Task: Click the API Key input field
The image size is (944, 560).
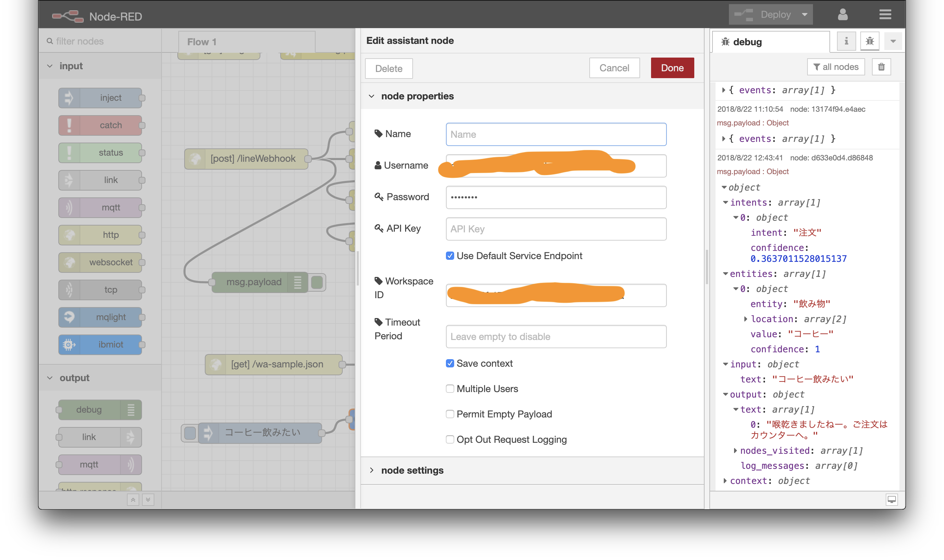Action: (x=555, y=229)
